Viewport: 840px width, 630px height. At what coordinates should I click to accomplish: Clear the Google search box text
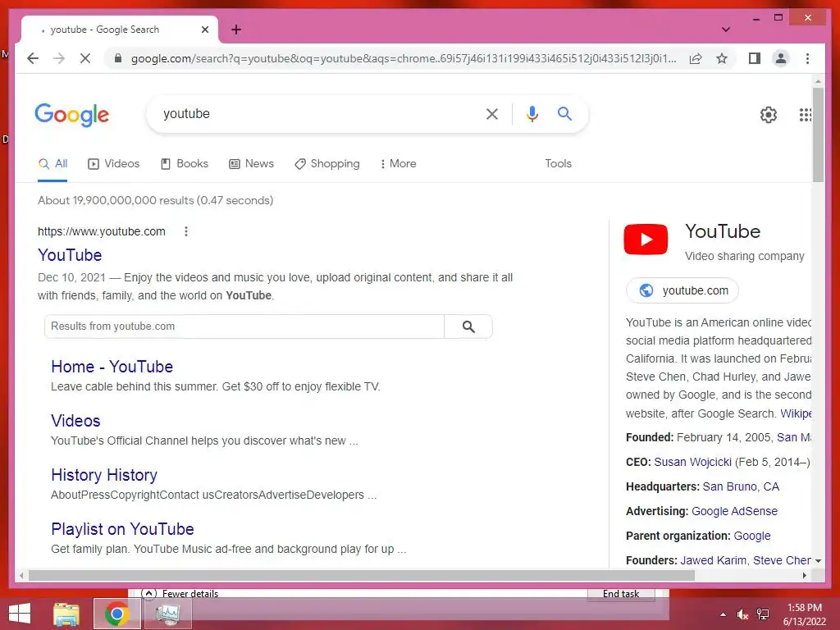(x=492, y=113)
